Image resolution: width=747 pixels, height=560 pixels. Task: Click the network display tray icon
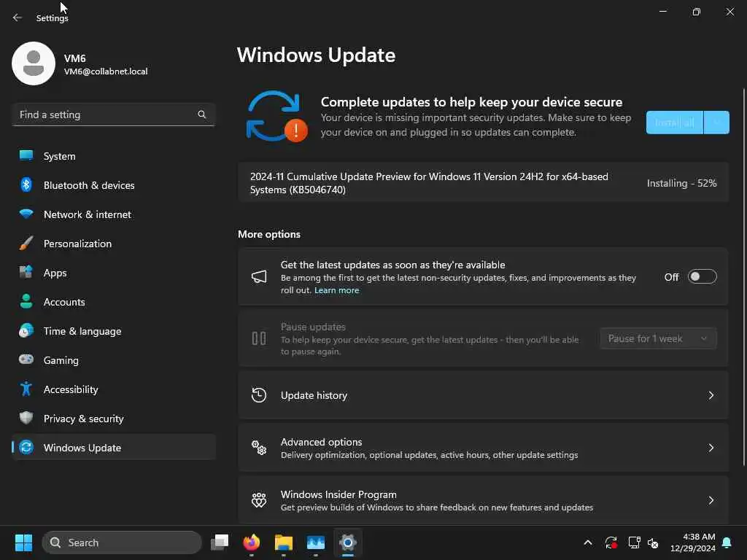tap(634, 542)
